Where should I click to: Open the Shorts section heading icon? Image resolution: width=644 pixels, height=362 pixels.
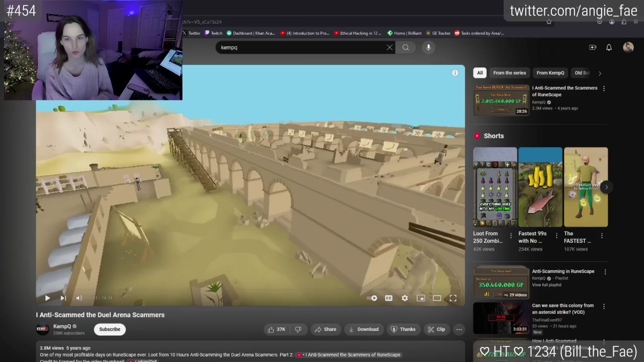477,136
